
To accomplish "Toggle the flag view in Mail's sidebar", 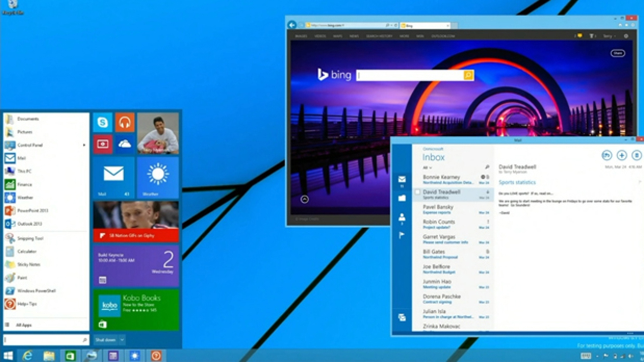I will [x=401, y=235].
